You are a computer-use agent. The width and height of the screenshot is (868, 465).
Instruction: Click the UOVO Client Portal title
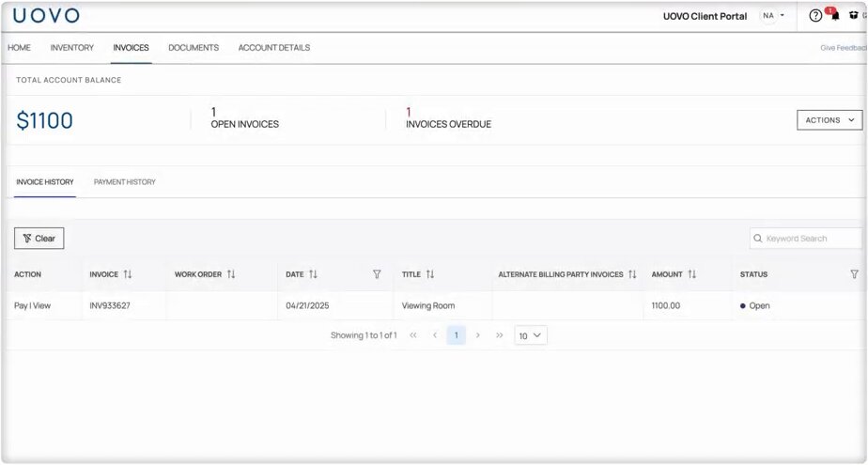coord(705,16)
